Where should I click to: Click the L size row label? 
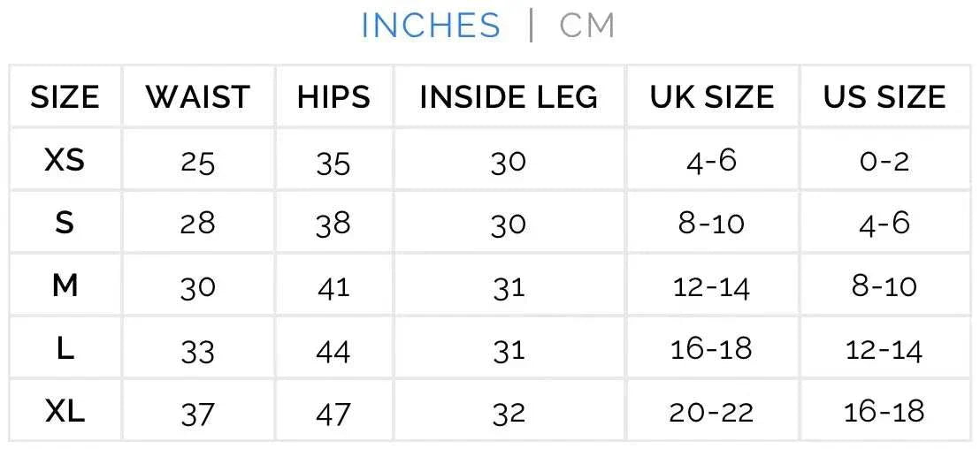(65, 349)
